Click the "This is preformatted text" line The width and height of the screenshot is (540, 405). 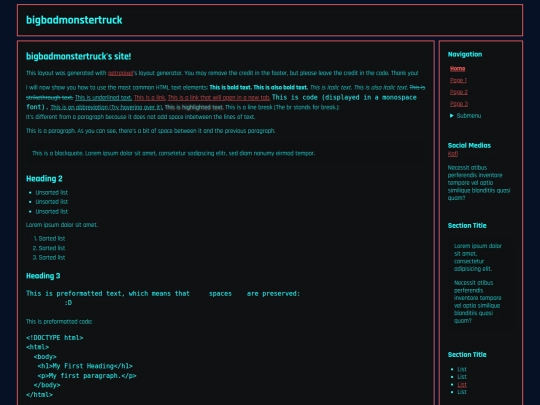click(x=163, y=293)
